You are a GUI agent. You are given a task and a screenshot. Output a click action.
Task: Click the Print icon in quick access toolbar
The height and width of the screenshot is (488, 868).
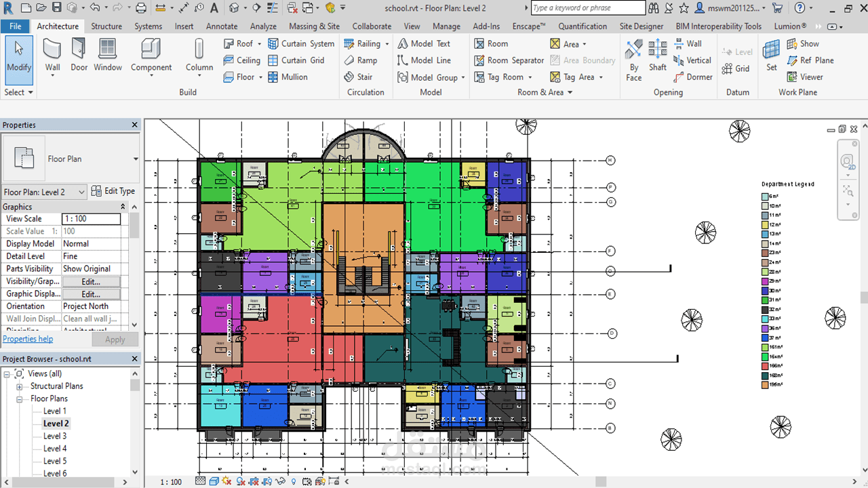[141, 8]
